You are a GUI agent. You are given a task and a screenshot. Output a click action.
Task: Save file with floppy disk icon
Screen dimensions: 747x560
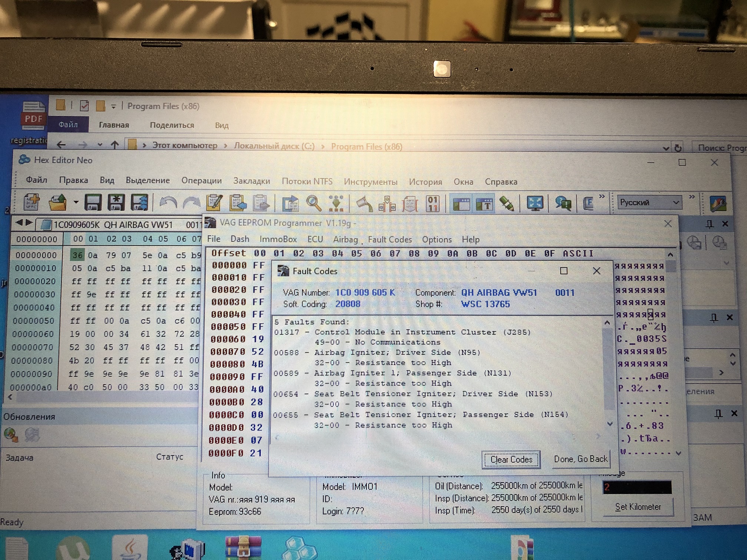coord(93,203)
